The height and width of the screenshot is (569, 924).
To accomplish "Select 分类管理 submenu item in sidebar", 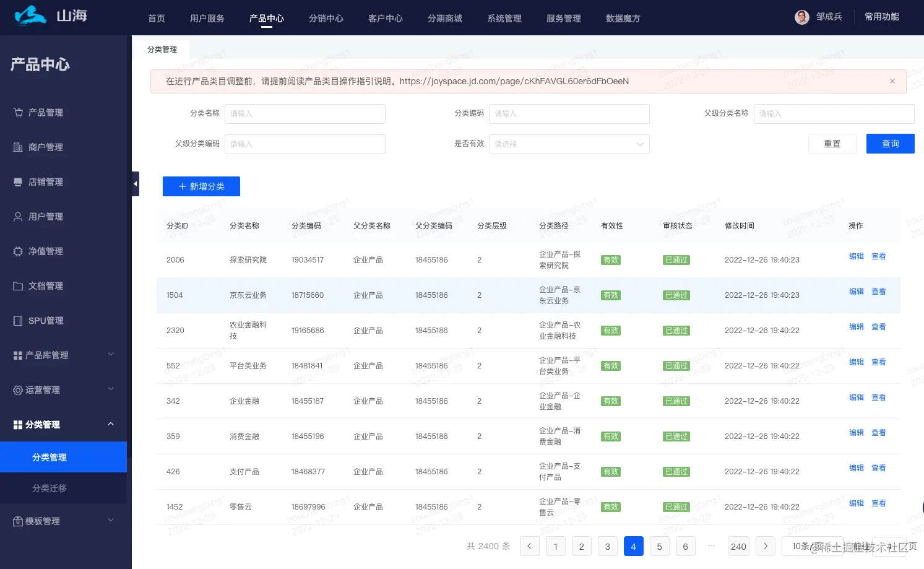I will (x=63, y=457).
